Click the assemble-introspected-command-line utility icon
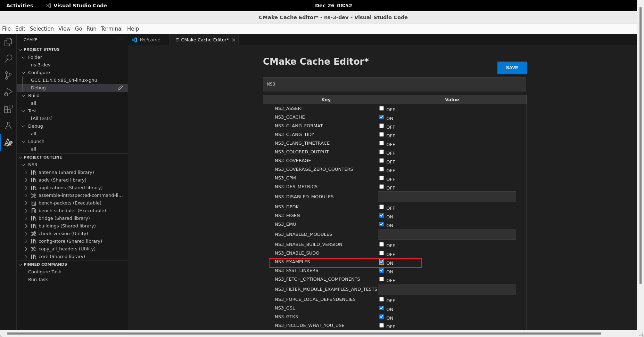 click(x=34, y=195)
